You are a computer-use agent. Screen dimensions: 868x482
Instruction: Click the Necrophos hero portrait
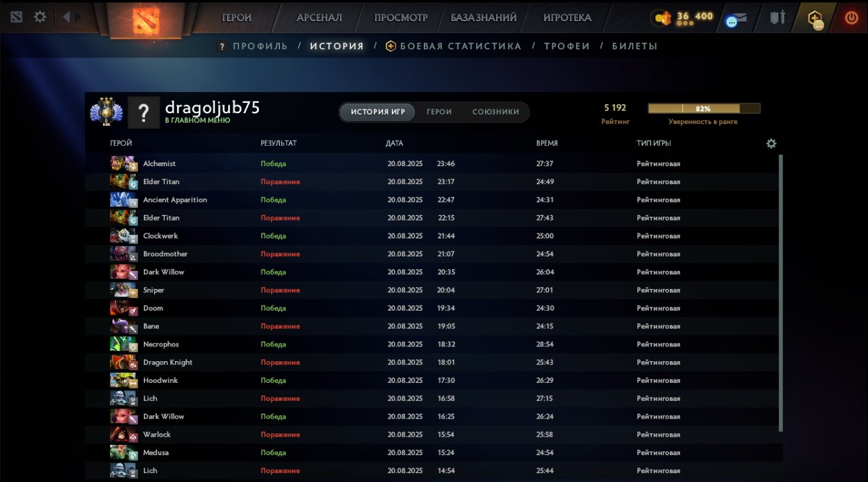(123, 345)
